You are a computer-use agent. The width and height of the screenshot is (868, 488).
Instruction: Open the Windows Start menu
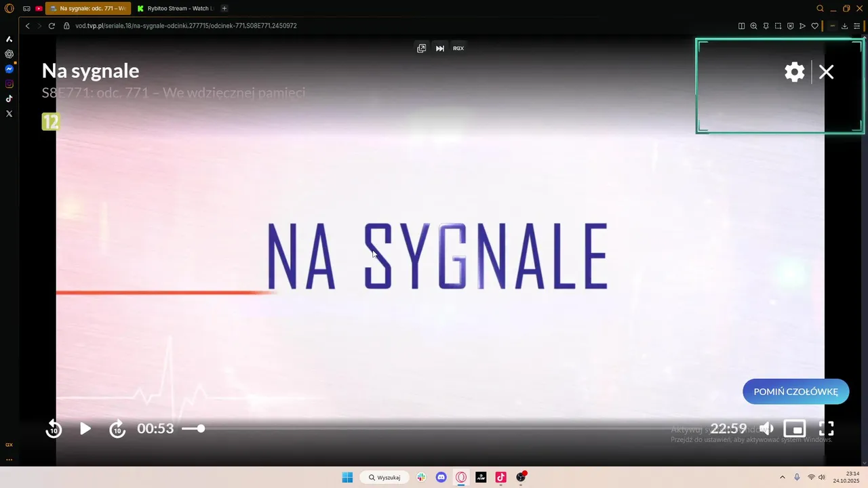[347, 477]
